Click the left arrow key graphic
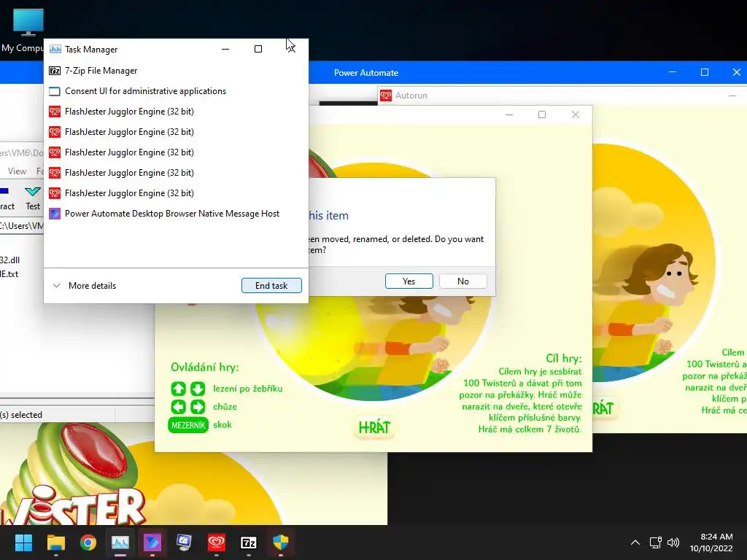Viewport: 747px width, 560px height. click(x=179, y=407)
